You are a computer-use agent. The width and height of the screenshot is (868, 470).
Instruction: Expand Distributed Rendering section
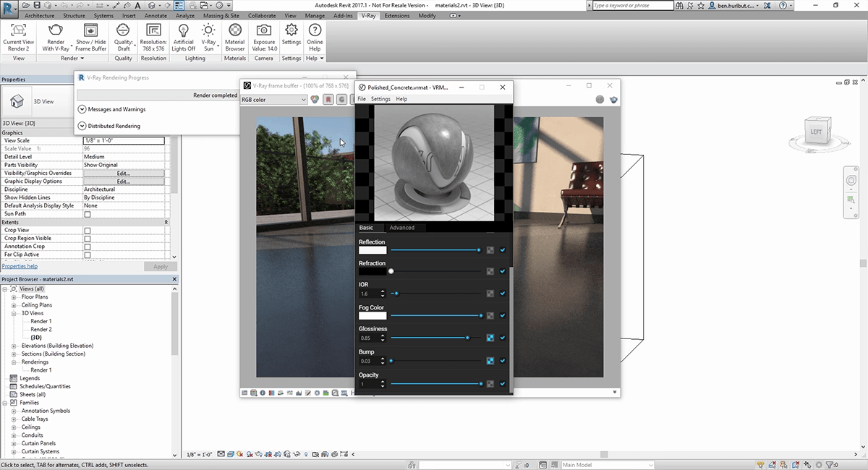82,126
